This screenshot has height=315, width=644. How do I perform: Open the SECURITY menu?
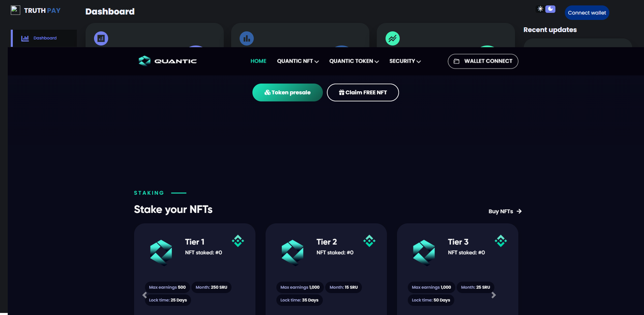pyautogui.click(x=405, y=61)
